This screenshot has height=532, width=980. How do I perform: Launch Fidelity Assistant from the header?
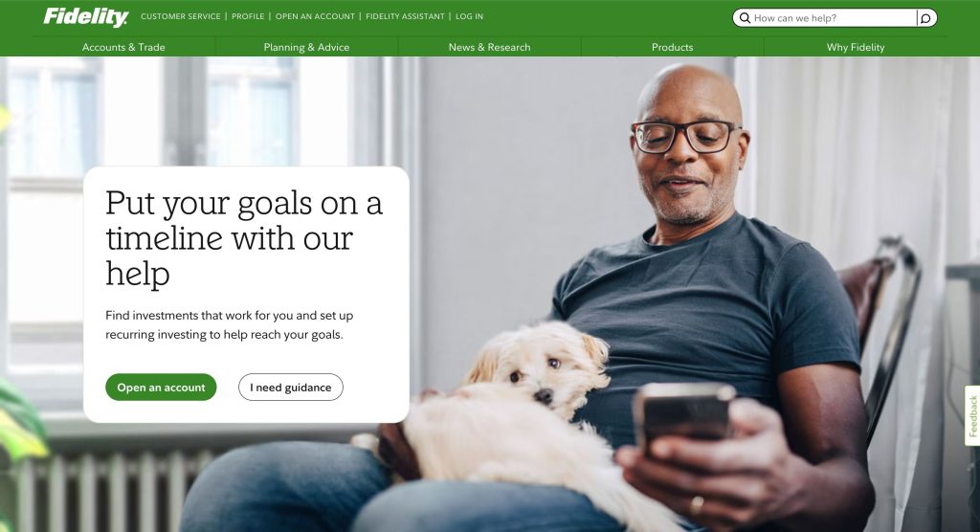pos(405,16)
